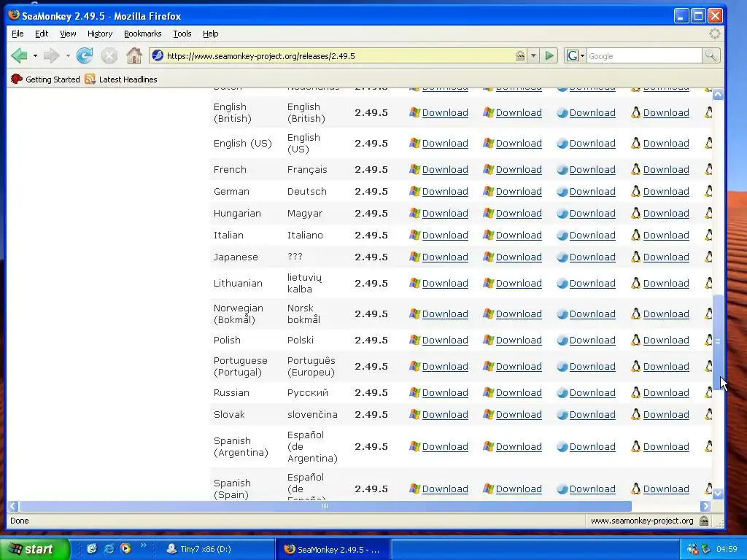The height and width of the screenshot is (560, 747).
Task: Click the horizontal scrollbar thumb
Action: 325,506
